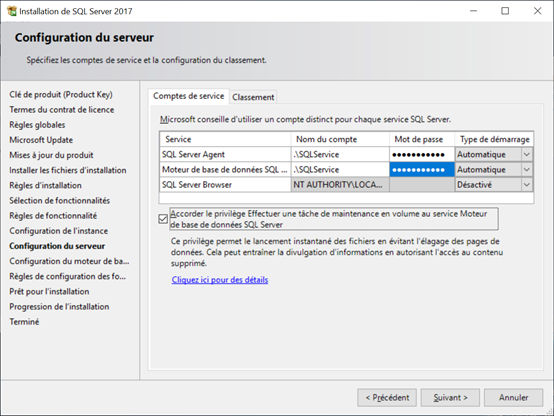The height and width of the screenshot is (416, 554).
Task: Switch to the Classement tab
Action: tap(253, 97)
